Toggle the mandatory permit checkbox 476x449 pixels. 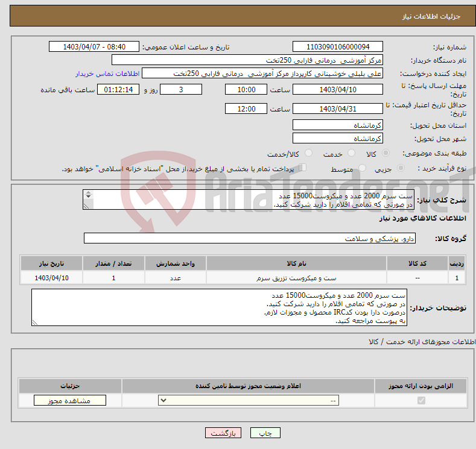click(421, 401)
